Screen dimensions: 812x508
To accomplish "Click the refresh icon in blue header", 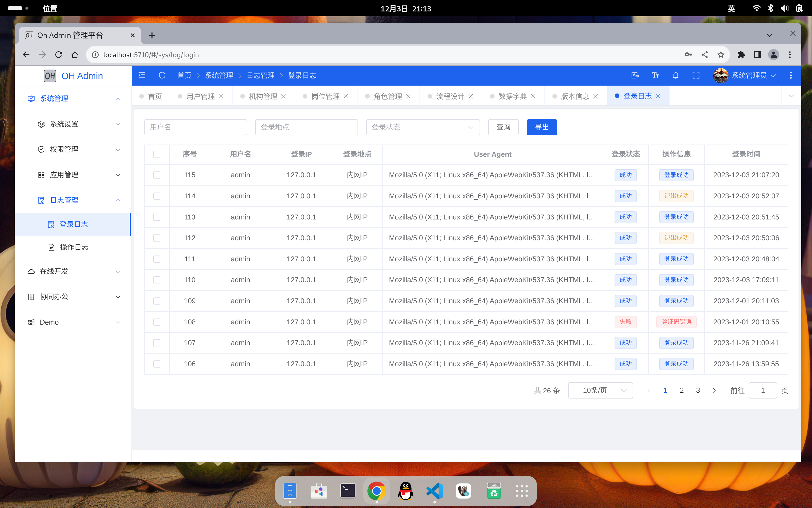I will [162, 75].
